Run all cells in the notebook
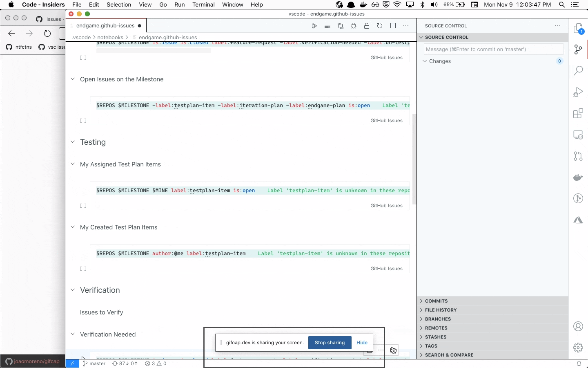Viewport: 588px width, 368px height. [x=314, y=26]
